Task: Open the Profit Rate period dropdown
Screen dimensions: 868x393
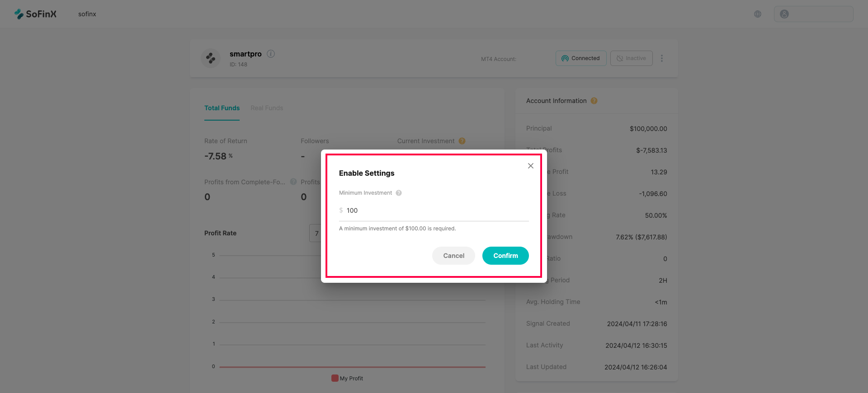Action: point(315,233)
